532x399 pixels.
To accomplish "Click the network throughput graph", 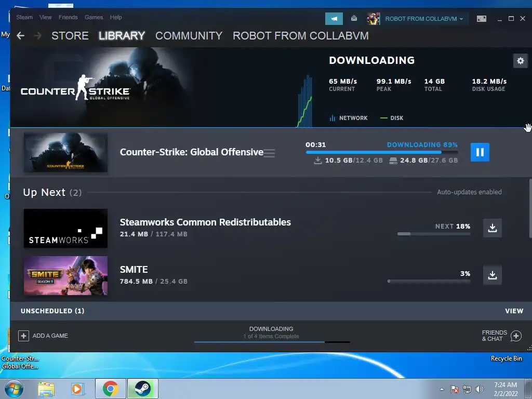I will (x=304, y=101).
